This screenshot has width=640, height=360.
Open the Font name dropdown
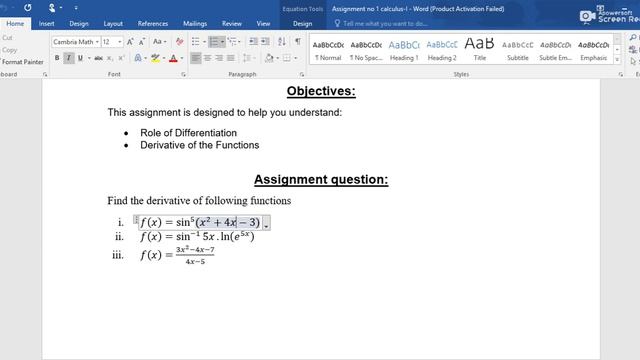97,42
